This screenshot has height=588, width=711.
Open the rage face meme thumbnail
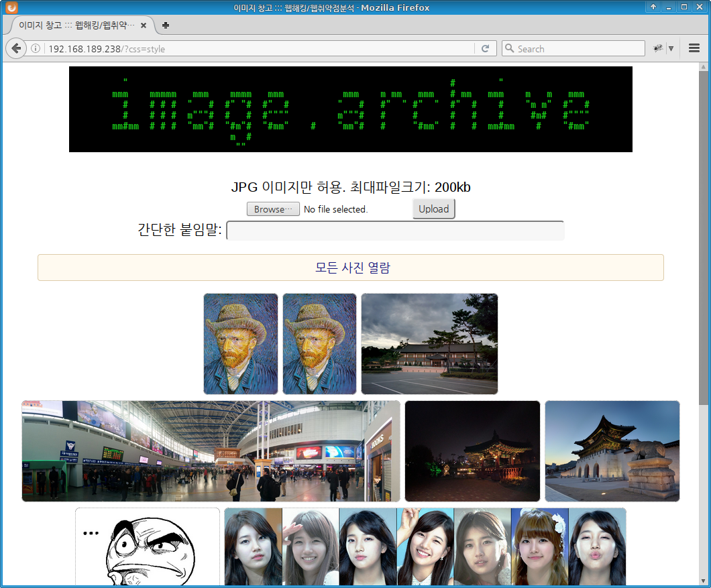pyautogui.click(x=148, y=546)
